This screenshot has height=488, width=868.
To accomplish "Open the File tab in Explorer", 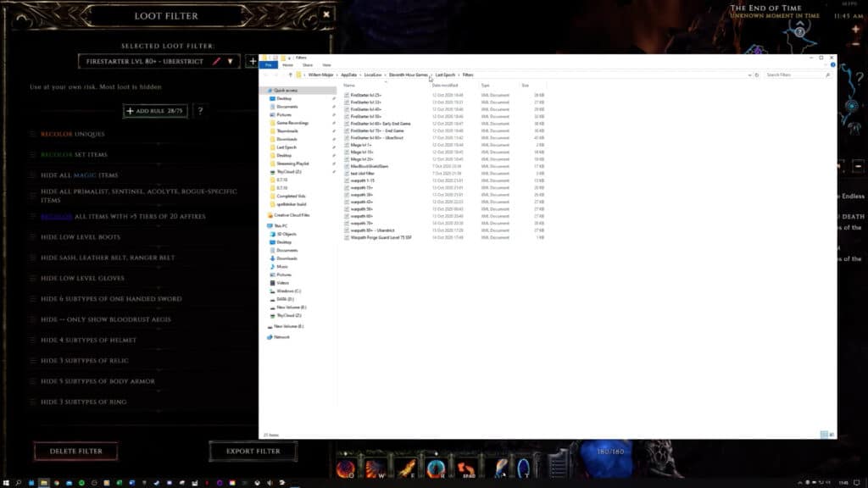I will coord(269,65).
